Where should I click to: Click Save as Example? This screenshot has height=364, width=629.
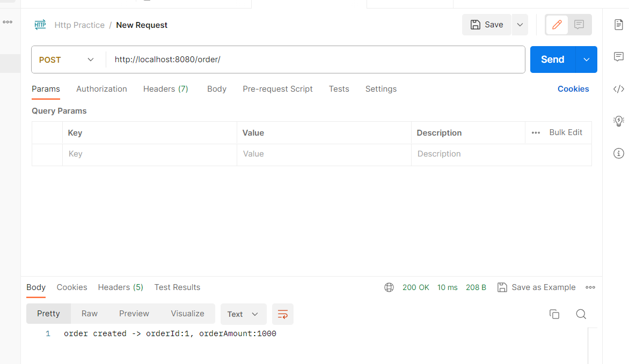tap(536, 287)
